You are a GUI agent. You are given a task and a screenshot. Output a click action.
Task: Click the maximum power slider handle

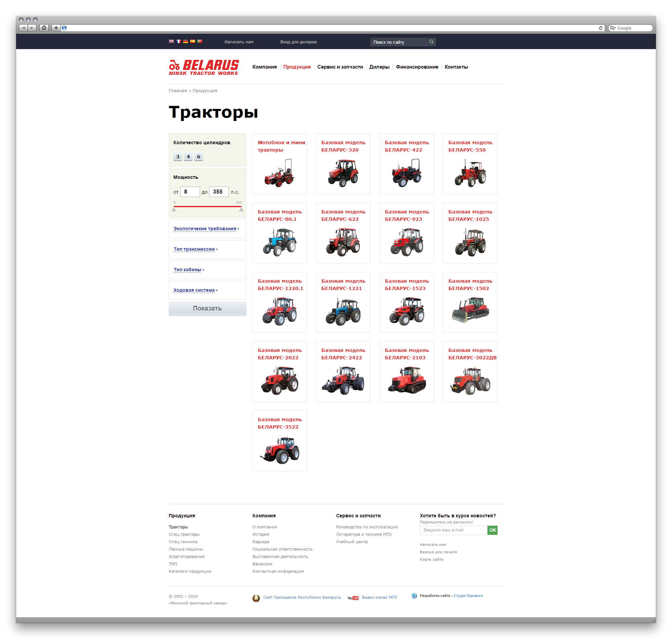(241, 209)
